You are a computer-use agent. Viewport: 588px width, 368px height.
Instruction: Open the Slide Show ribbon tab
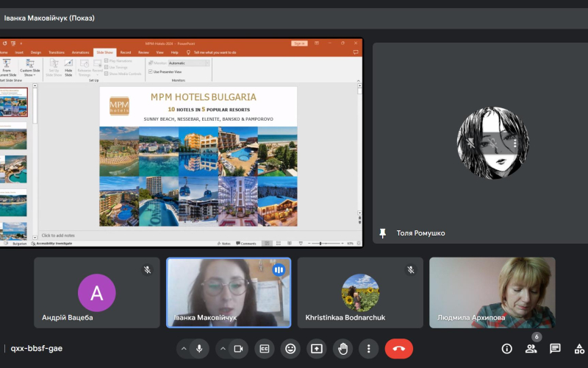[x=104, y=52]
